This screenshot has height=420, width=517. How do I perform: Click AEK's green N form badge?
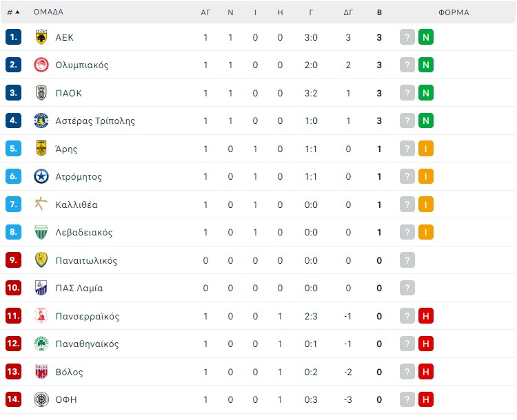coord(426,37)
